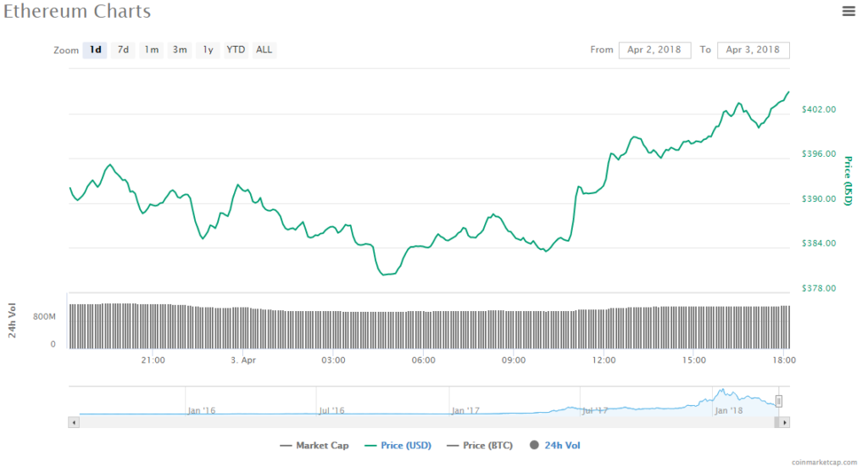Show ALL historical data
868x467 pixels.
(x=264, y=50)
